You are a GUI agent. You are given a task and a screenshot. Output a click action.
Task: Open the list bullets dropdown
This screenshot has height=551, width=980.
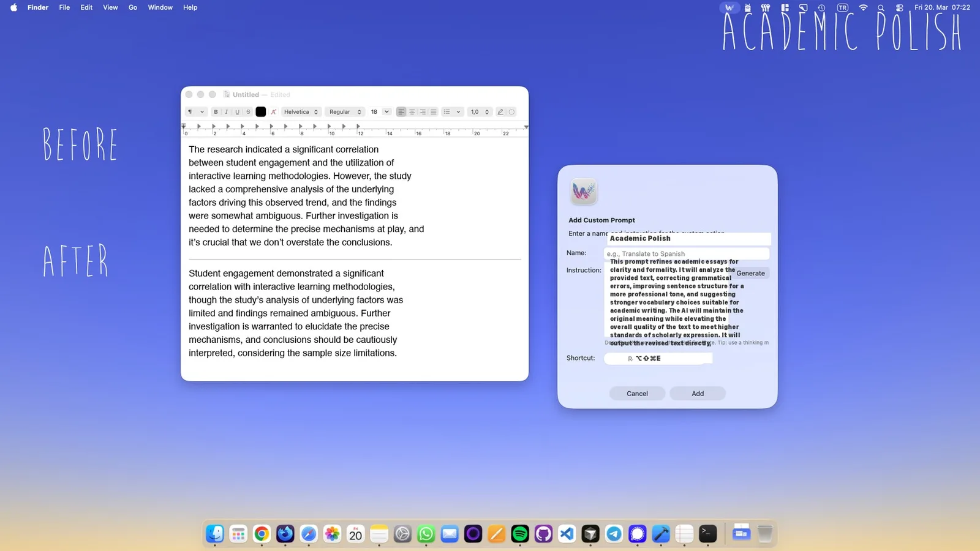[452, 112]
